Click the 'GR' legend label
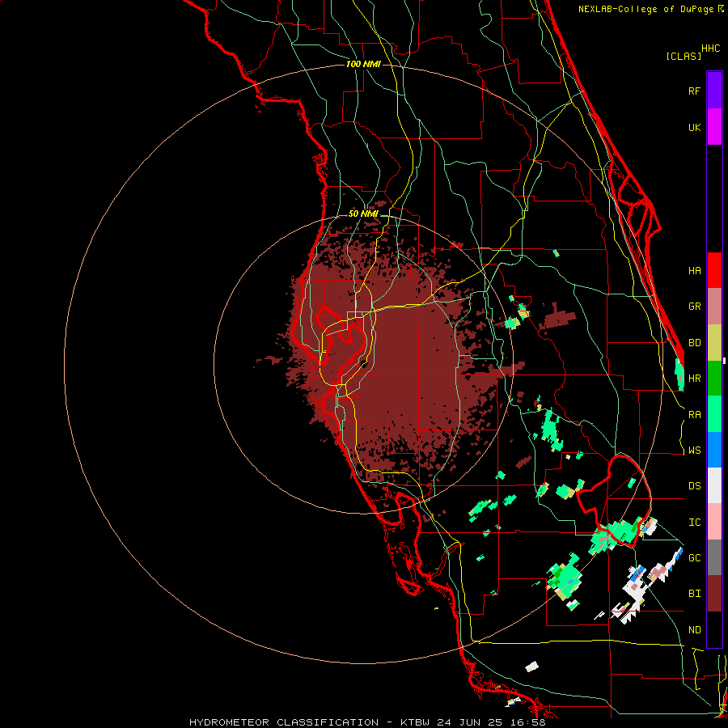728x728 pixels. tap(694, 307)
